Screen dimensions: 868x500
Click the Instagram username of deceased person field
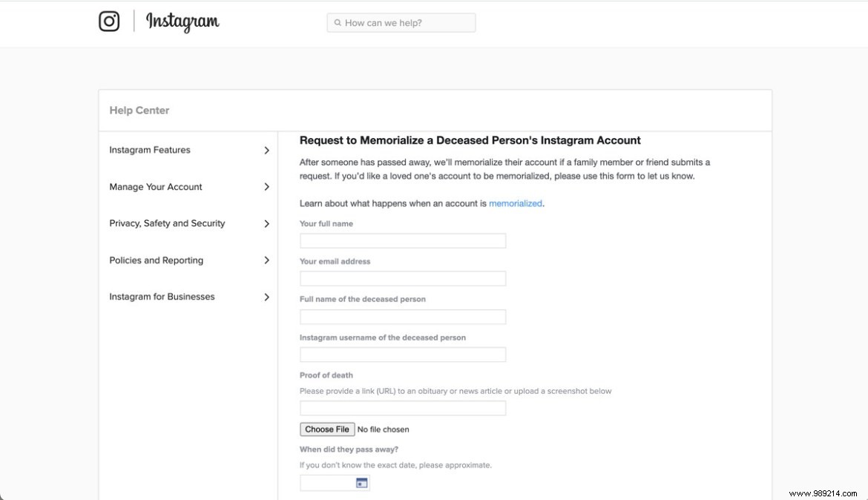tap(402, 355)
